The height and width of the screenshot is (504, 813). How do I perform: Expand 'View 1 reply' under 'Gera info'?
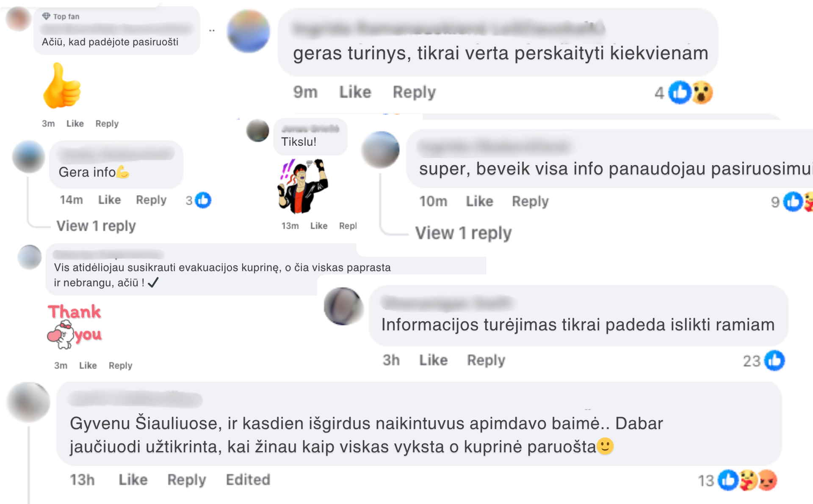click(96, 226)
